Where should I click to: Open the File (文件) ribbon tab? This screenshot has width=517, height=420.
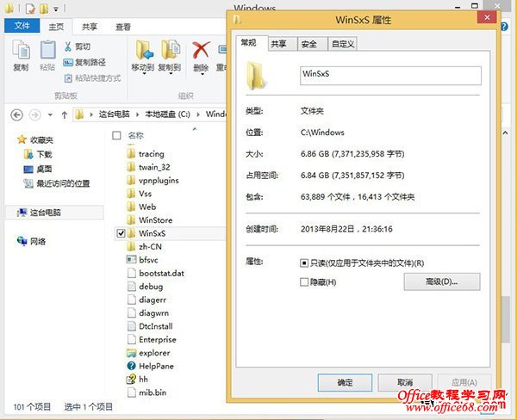[22, 26]
